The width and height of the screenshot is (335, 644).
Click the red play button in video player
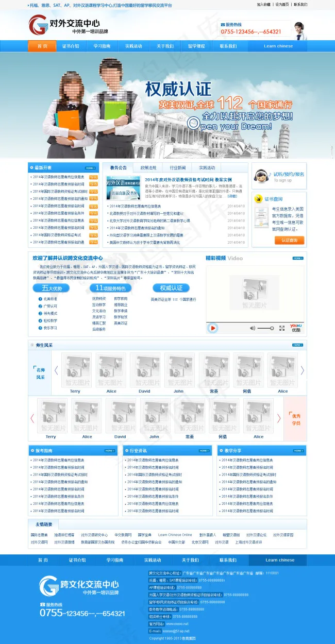click(x=213, y=328)
